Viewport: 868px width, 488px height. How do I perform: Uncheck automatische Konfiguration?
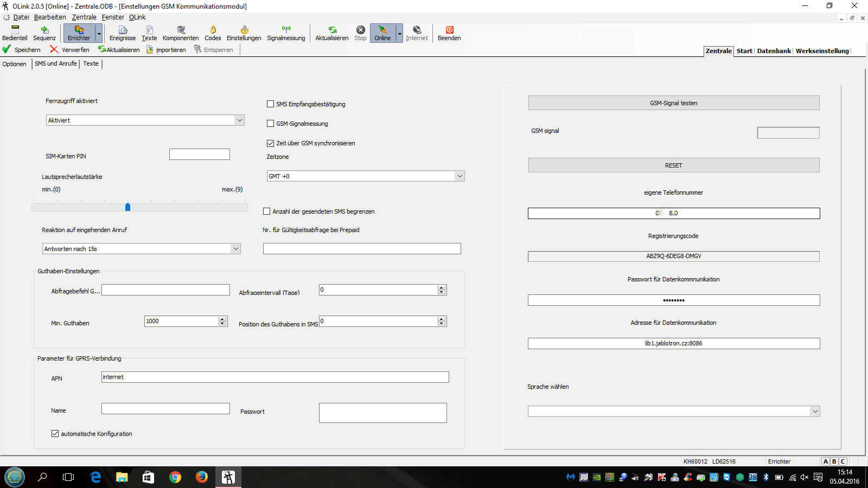tap(55, 434)
